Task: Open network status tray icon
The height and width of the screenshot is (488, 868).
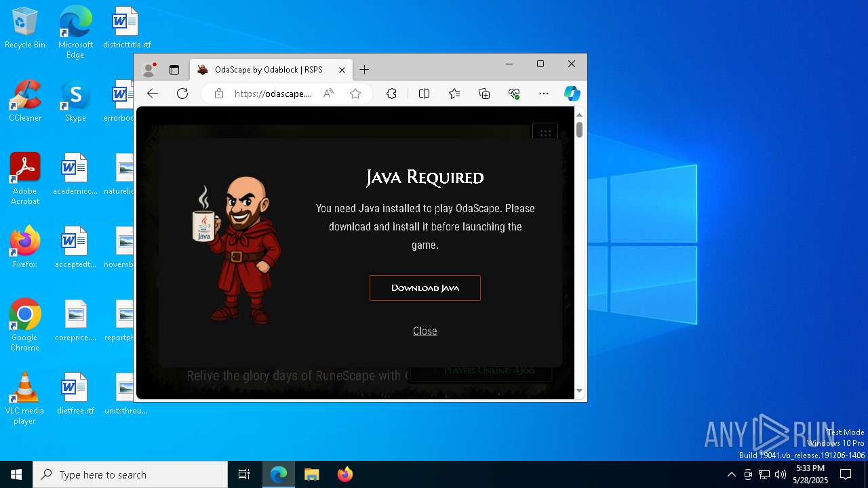Action: click(764, 474)
